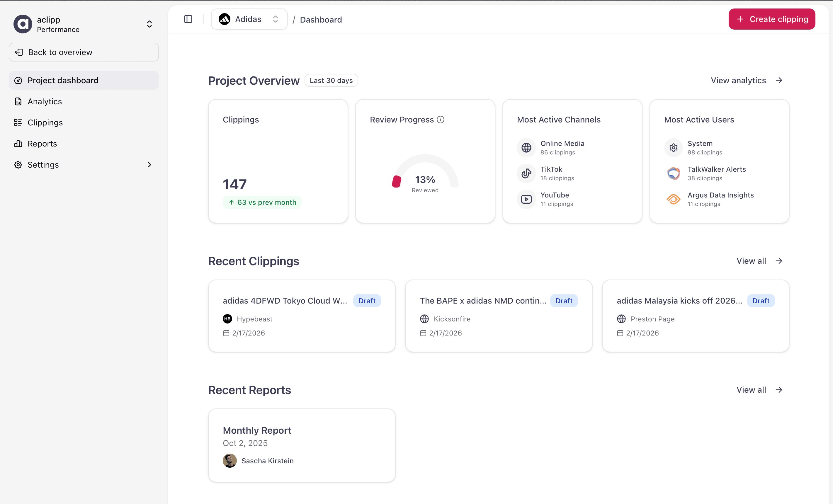Click the TalkWalker Alerts icon
Screen dimensions: 833x504
(x=673, y=173)
